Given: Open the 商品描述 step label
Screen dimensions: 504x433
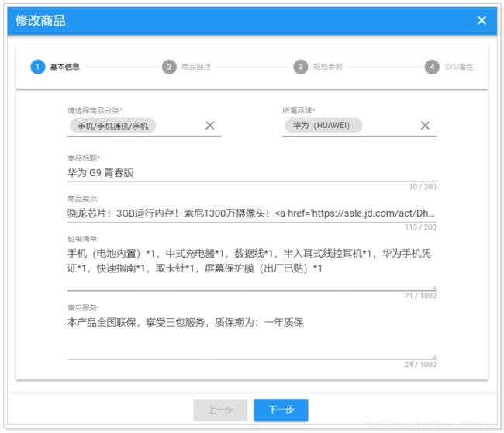Looking at the screenshot, I should 196,67.
